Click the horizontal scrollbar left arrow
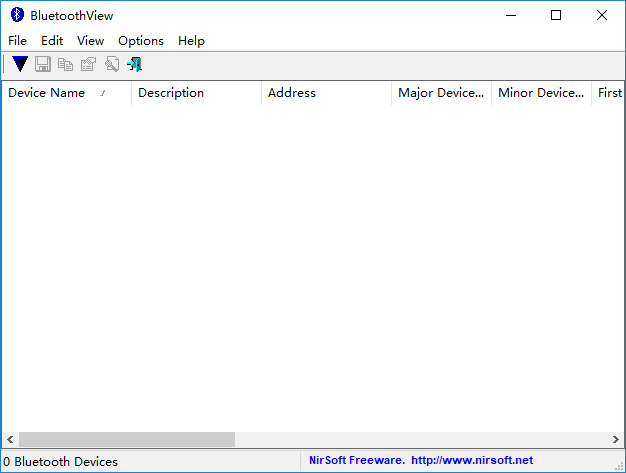626x473 pixels. pyautogui.click(x=10, y=439)
